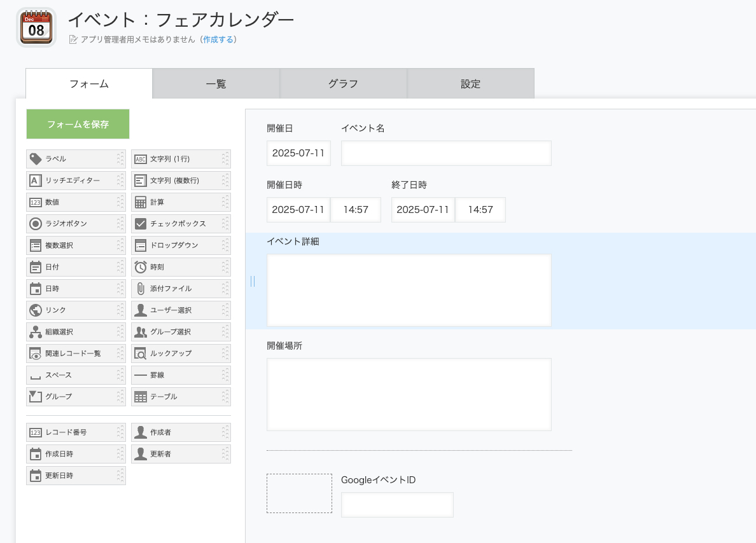Screen dimensions: 756x543
Task: Choose the 組織選択 field icon
Action: coord(35,332)
